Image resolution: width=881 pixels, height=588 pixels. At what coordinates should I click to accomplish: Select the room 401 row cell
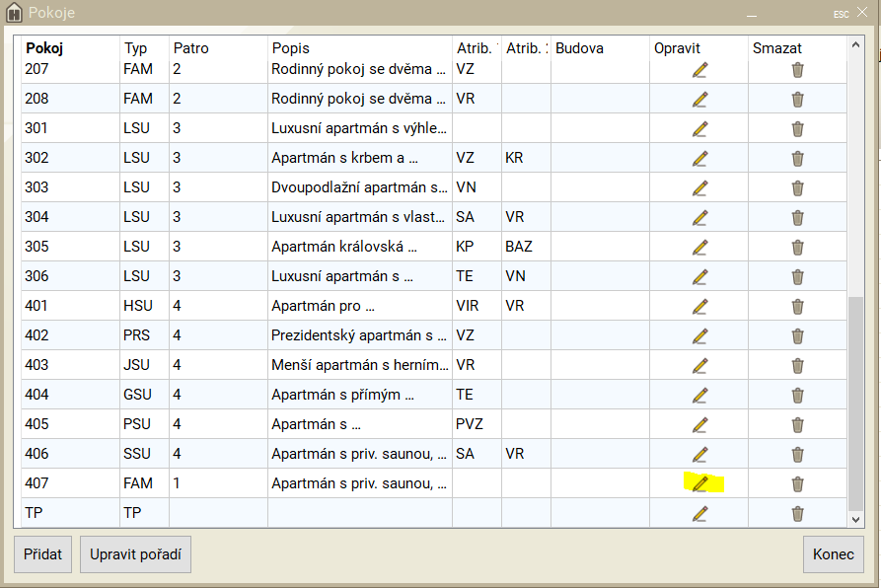pyautogui.click(x=37, y=306)
